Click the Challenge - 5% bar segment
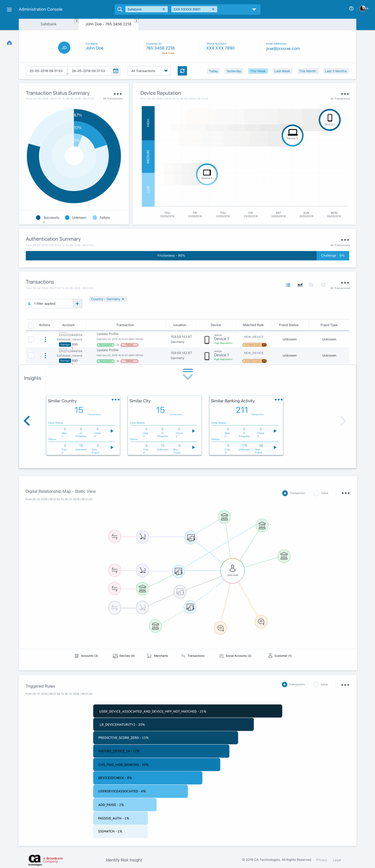 [333, 256]
